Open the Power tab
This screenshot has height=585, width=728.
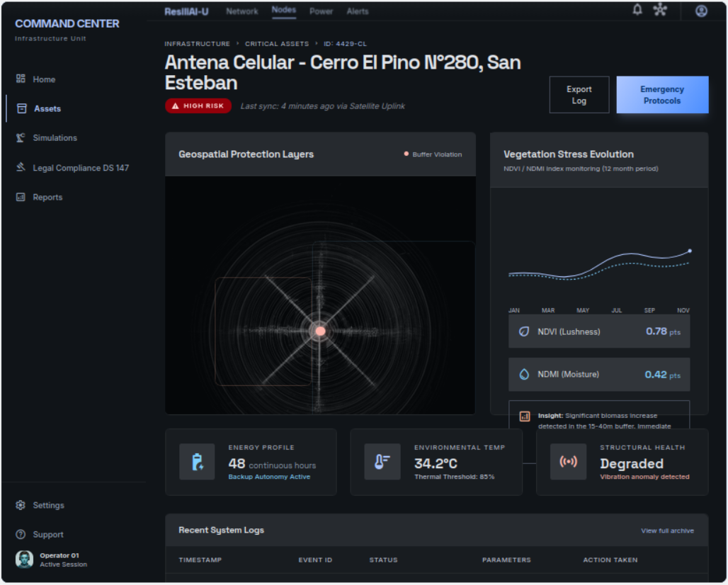[x=322, y=11]
